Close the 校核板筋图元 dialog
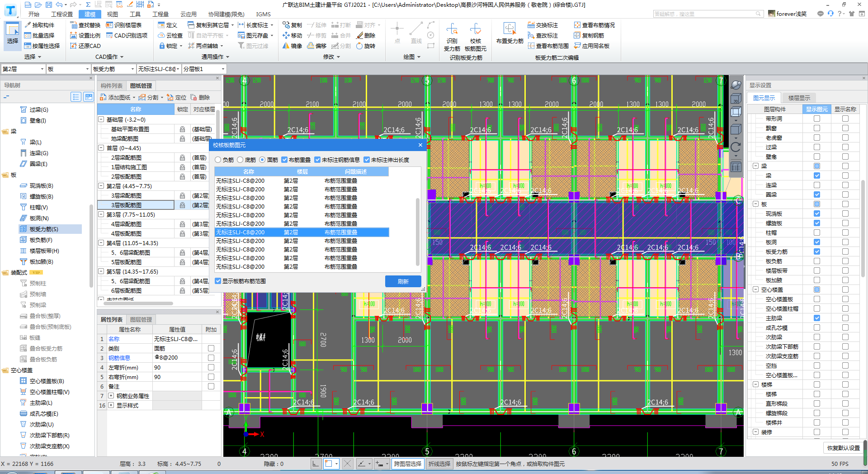868x474 pixels. (420, 145)
